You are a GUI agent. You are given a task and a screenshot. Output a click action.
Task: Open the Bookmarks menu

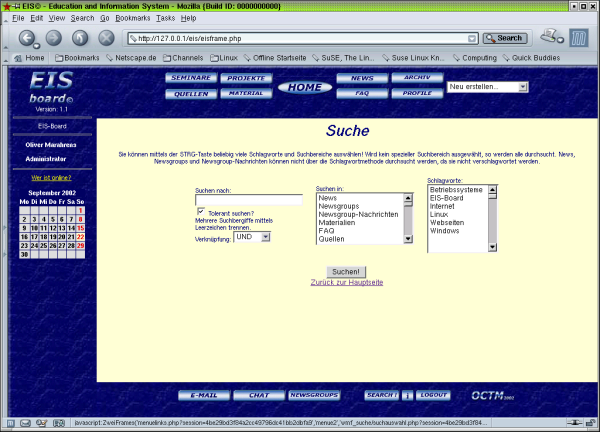(133, 18)
